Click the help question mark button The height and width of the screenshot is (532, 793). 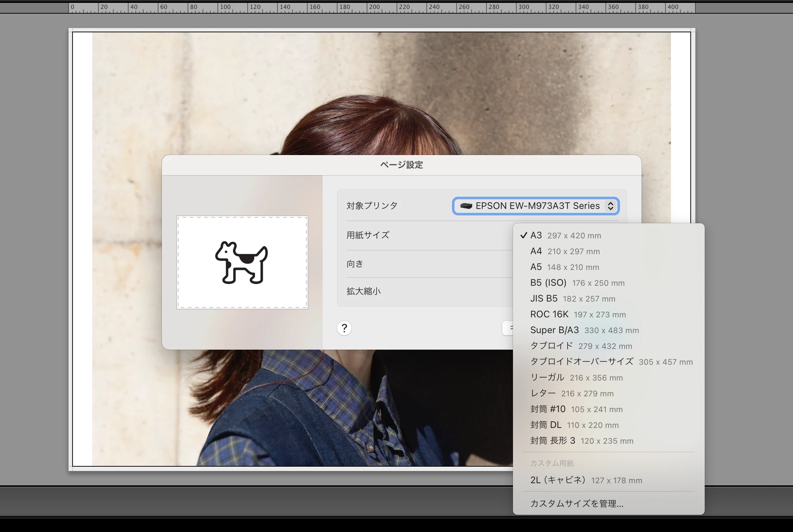[x=344, y=328]
